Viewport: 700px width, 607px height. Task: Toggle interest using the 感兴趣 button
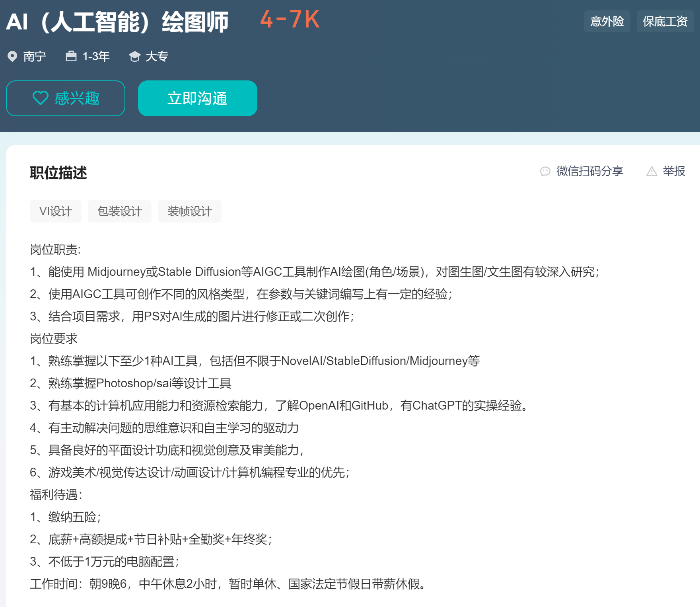tap(65, 98)
